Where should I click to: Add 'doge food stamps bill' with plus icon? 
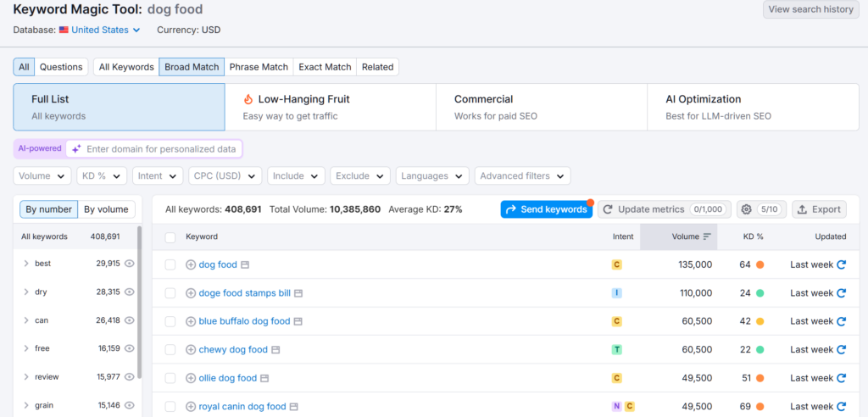tap(191, 293)
